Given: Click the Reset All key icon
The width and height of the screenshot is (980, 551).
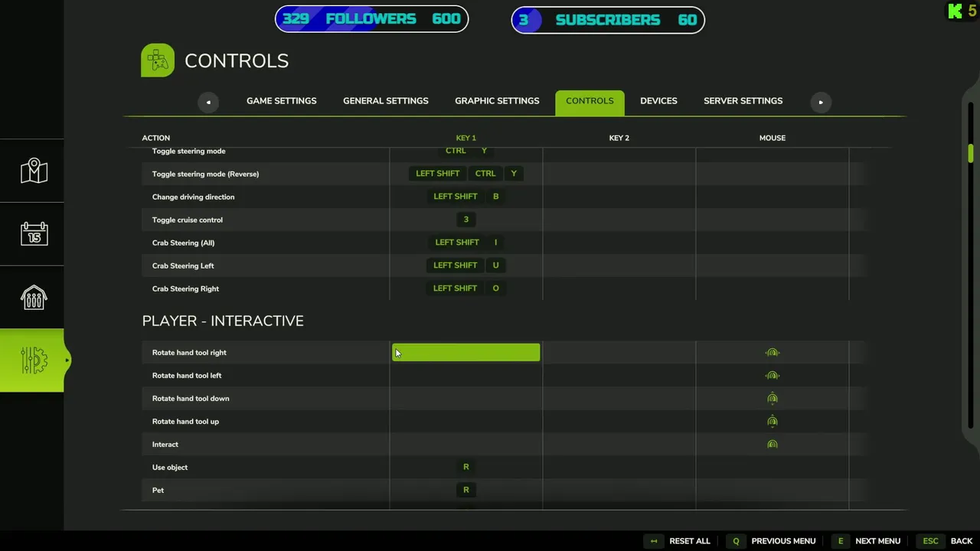Looking at the screenshot, I should tap(654, 541).
